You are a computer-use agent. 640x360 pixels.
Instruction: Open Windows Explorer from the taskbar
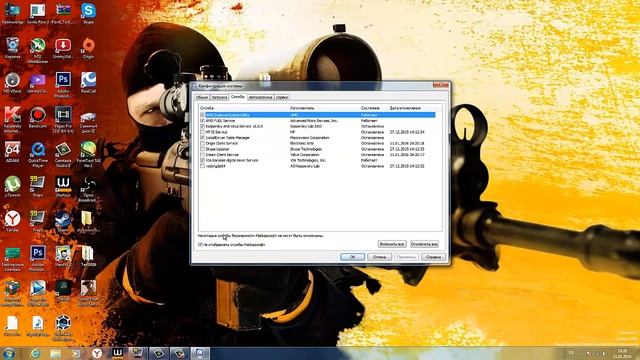point(56,353)
